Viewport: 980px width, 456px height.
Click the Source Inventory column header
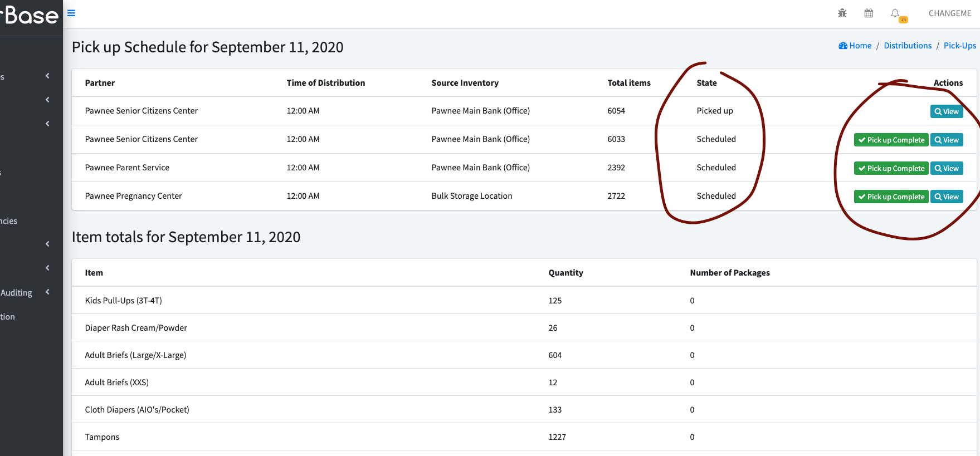click(x=465, y=83)
